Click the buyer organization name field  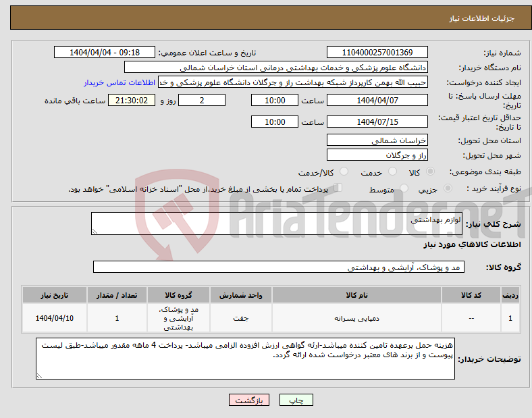tap(276, 67)
